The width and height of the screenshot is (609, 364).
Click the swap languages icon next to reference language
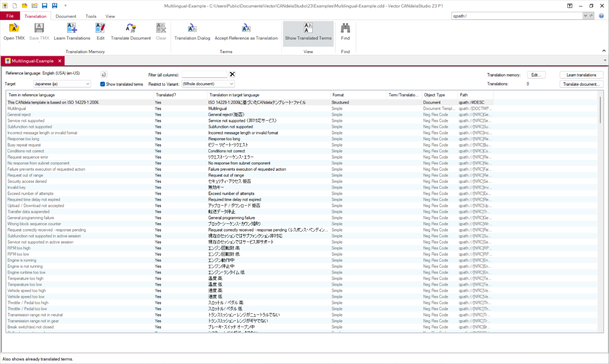coord(104,74)
